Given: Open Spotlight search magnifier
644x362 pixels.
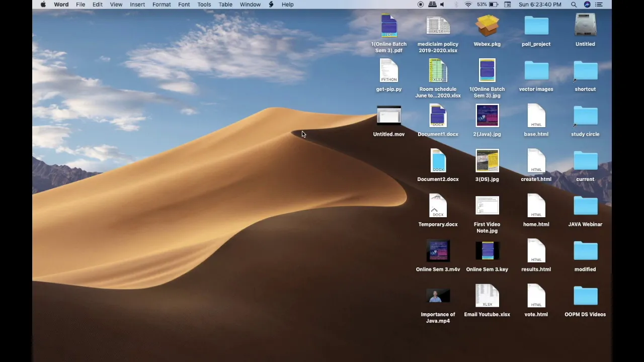Looking at the screenshot, I should pyautogui.click(x=574, y=5).
